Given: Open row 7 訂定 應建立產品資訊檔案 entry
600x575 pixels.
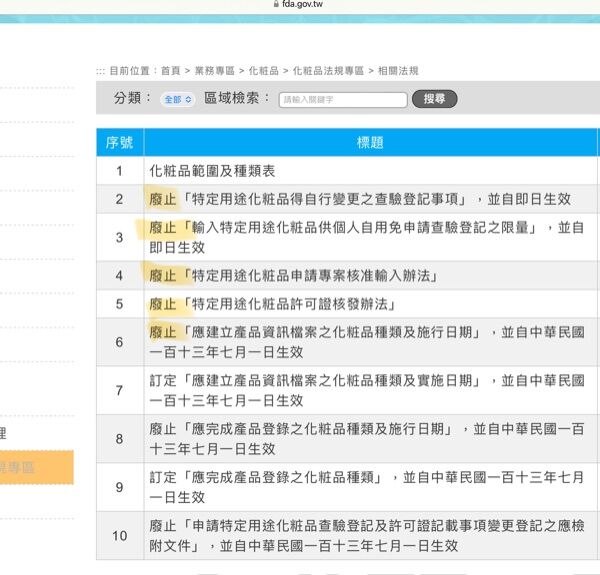Looking at the screenshot, I should 366,390.
